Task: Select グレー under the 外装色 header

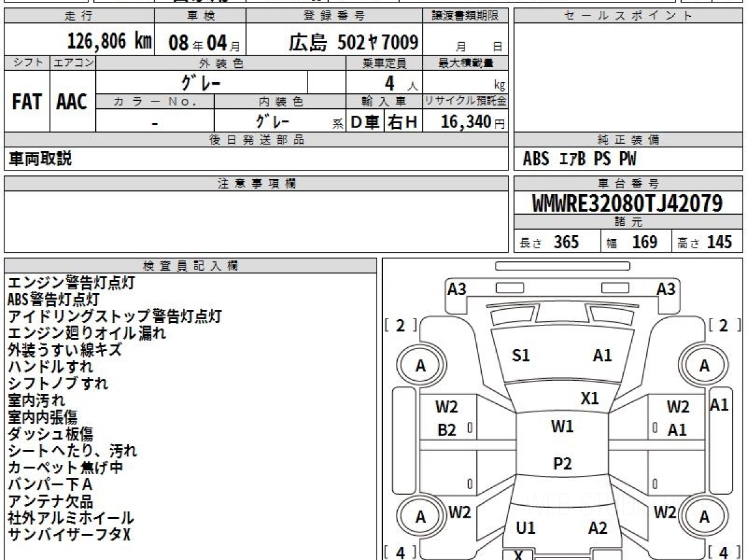Action: tap(201, 82)
